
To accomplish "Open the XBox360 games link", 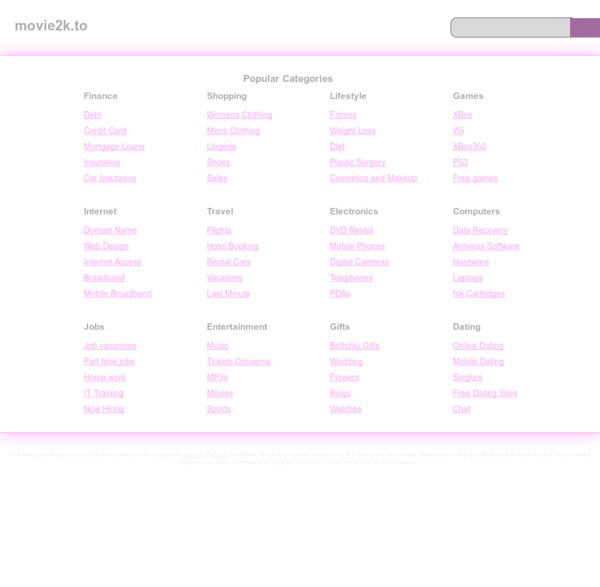I will 469,147.
